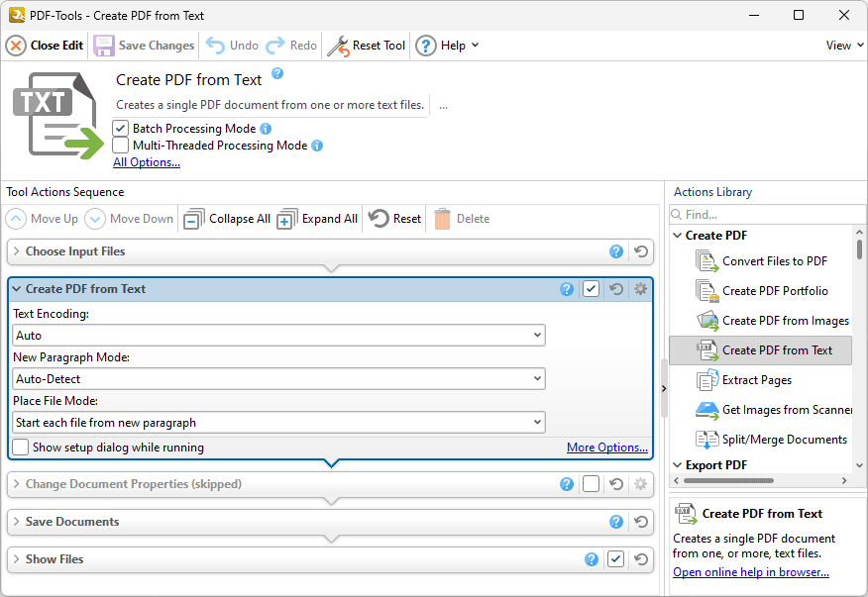Image resolution: width=868 pixels, height=597 pixels.
Task: Expand the Save Documents step
Action: [x=17, y=522]
